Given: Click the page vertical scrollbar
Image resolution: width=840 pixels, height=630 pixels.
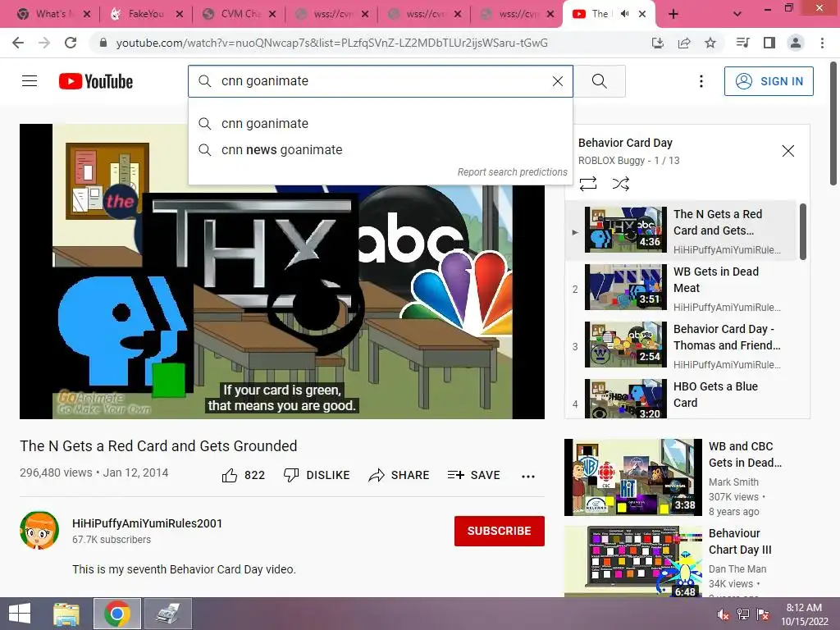Looking at the screenshot, I should pos(833,125).
